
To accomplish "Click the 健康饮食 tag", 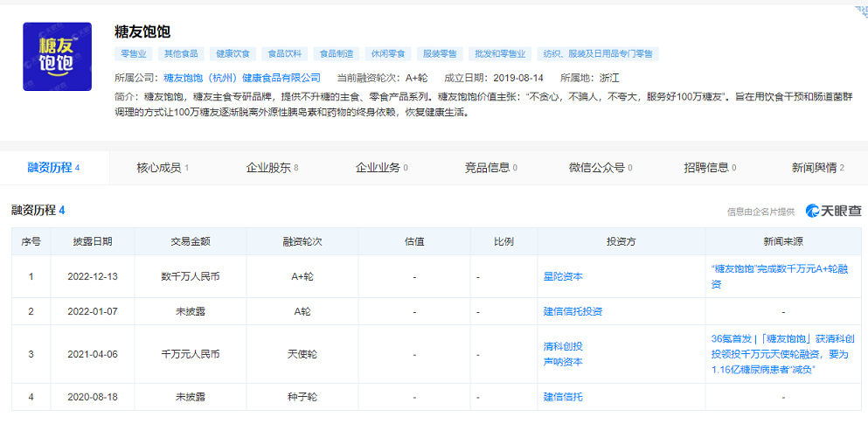I will [x=233, y=53].
